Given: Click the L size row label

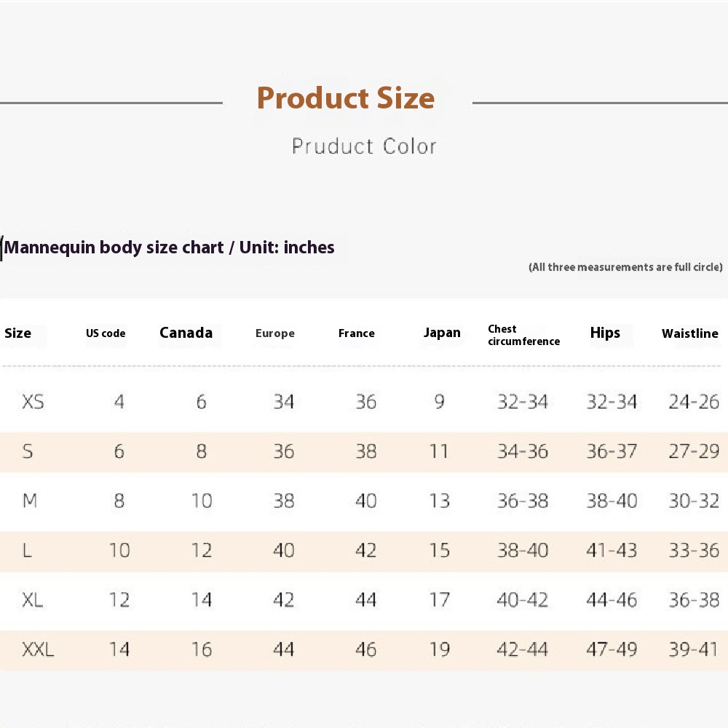Looking at the screenshot, I should point(27,550).
